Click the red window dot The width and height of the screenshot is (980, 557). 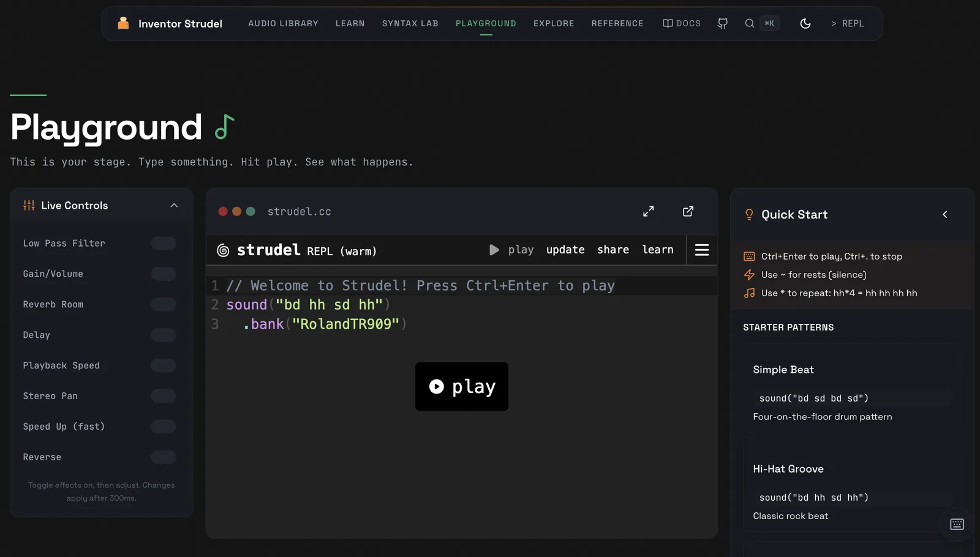tap(223, 211)
